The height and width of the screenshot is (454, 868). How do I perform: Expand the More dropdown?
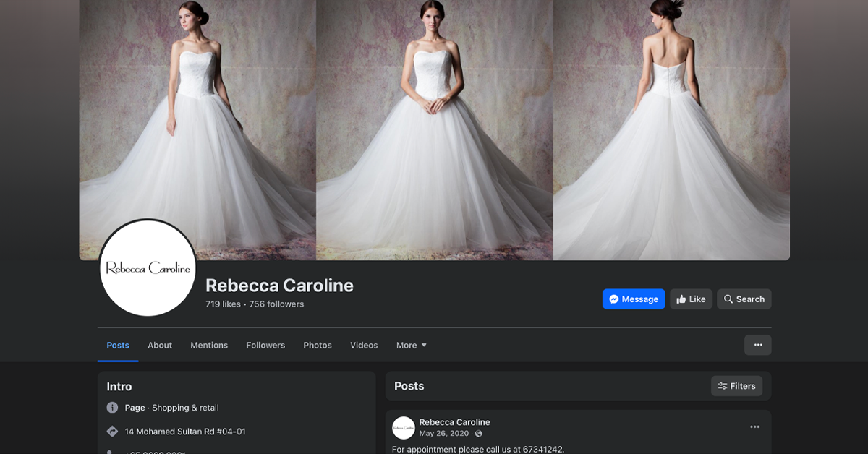(412, 346)
